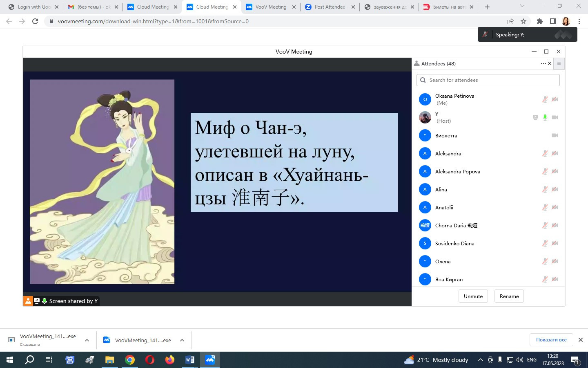Go back in browser history

(x=9, y=21)
